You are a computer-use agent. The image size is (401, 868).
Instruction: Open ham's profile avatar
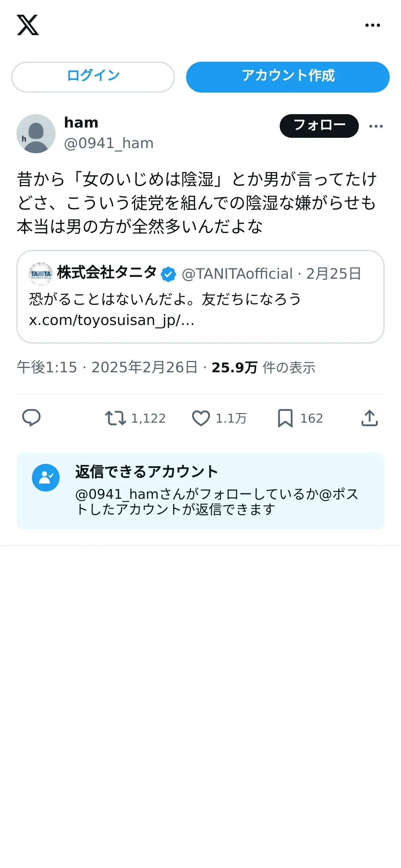(x=36, y=134)
